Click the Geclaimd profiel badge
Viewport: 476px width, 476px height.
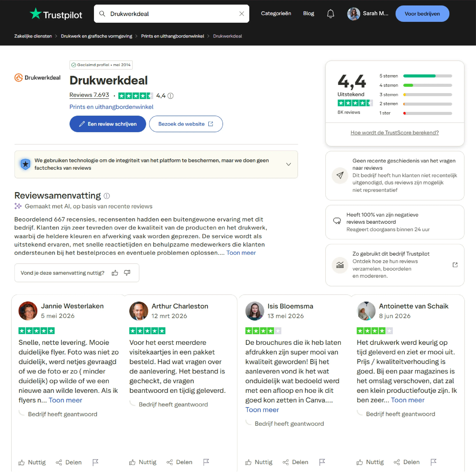(x=101, y=65)
